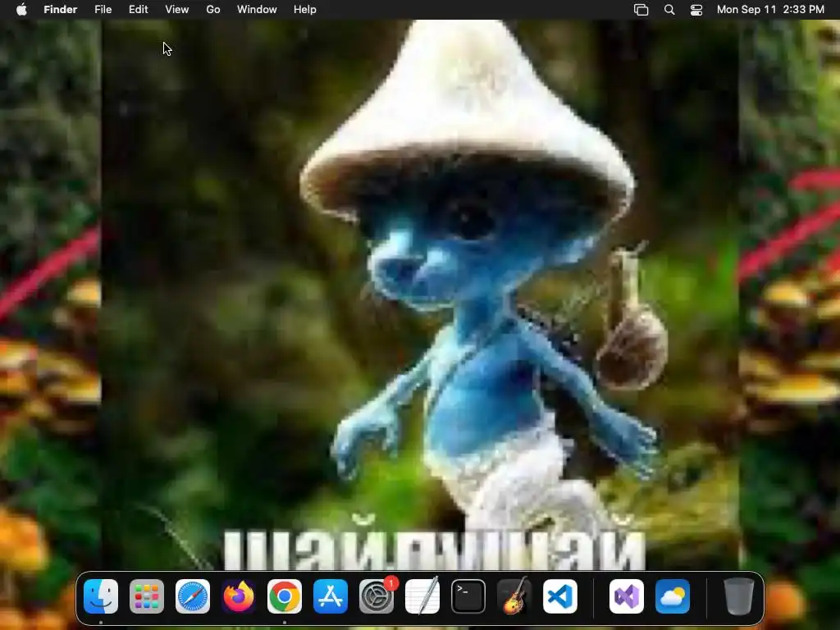Viewport: 840px width, 630px height.
Task: Open the View menu
Action: (177, 10)
